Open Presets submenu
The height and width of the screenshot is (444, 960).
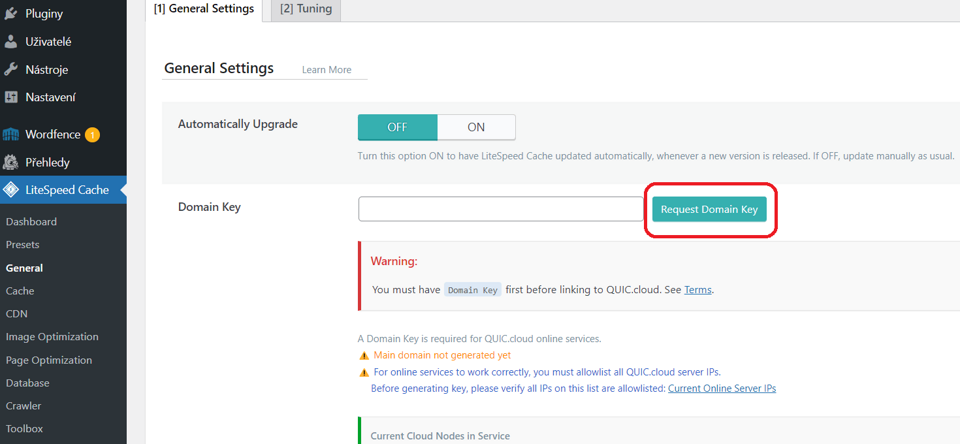pos(23,244)
